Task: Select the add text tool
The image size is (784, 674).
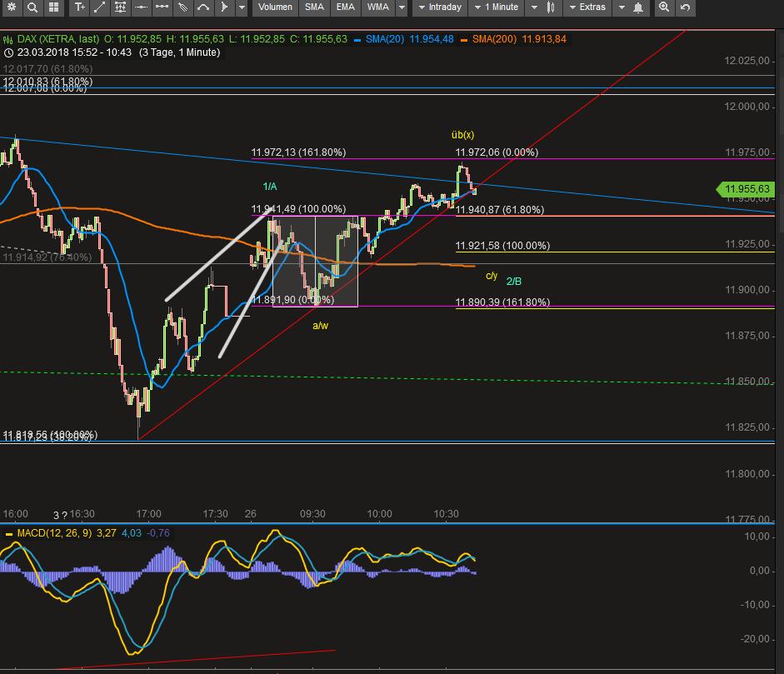Action: [79, 7]
